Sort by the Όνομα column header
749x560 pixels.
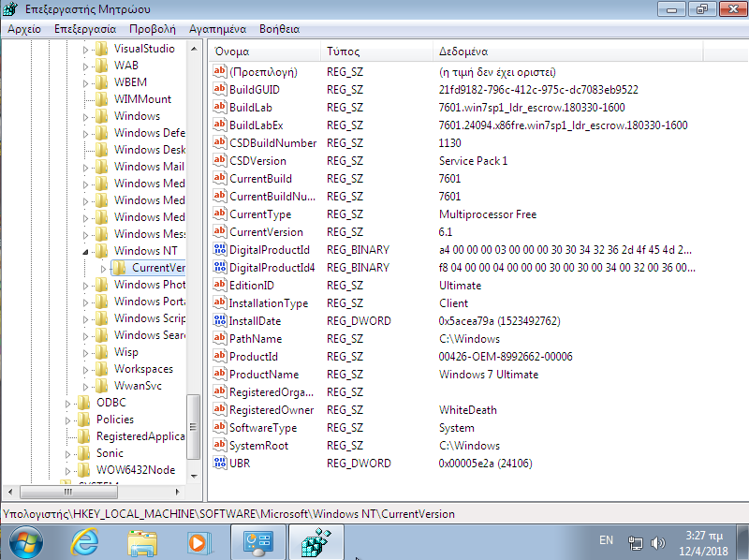tap(265, 52)
